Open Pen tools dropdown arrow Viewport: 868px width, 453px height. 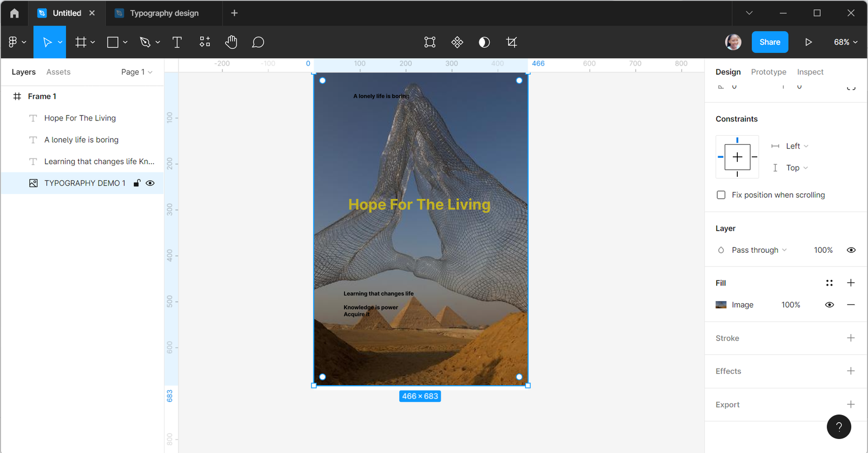click(158, 42)
